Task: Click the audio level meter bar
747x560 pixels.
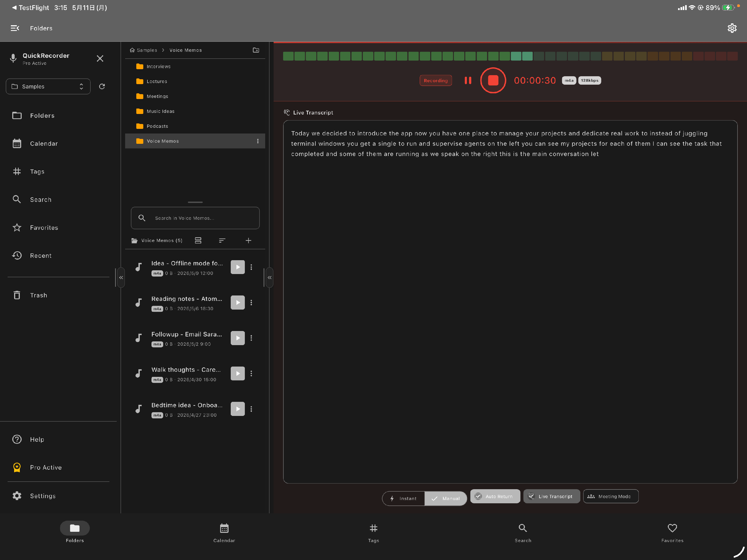Action: click(x=510, y=56)
